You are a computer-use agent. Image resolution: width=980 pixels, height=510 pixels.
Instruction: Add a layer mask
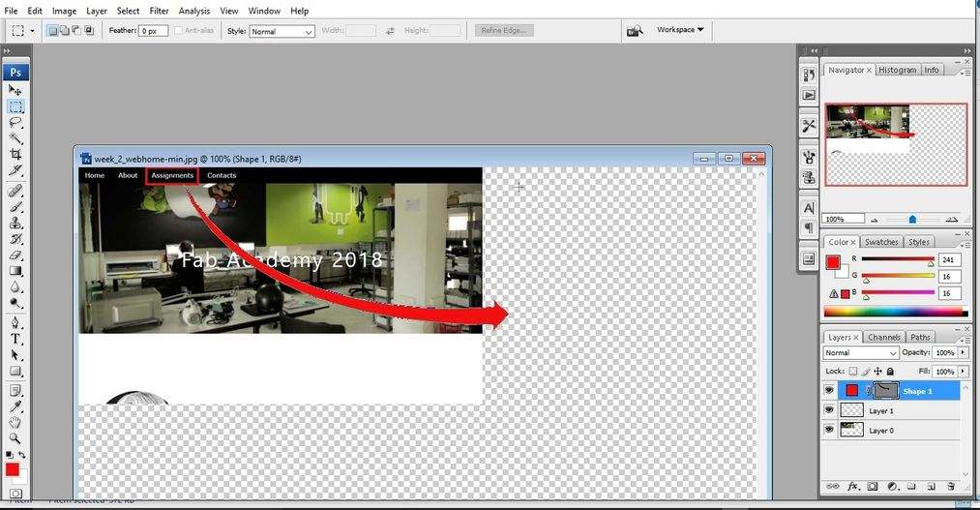pos(873,486)
